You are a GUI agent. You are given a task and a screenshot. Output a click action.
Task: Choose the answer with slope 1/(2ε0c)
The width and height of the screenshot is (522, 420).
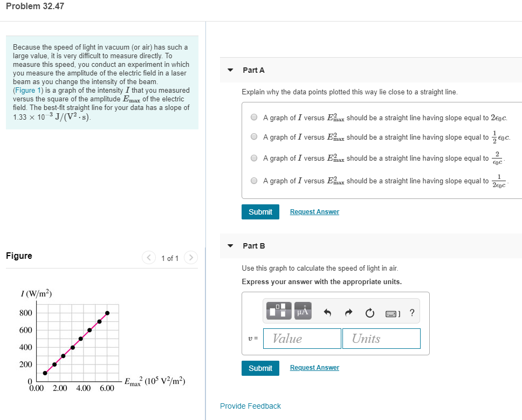[x=253, y=180]
